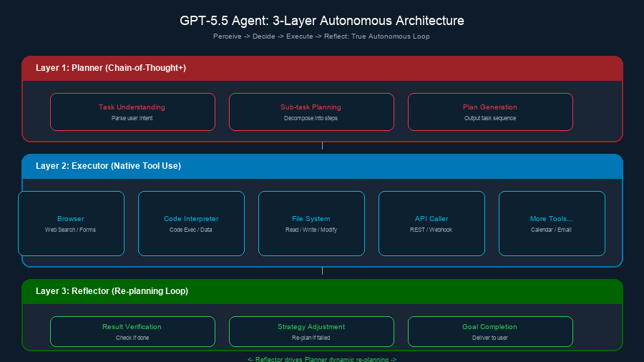Click the Plan Generation box

[x=490, y=112]
